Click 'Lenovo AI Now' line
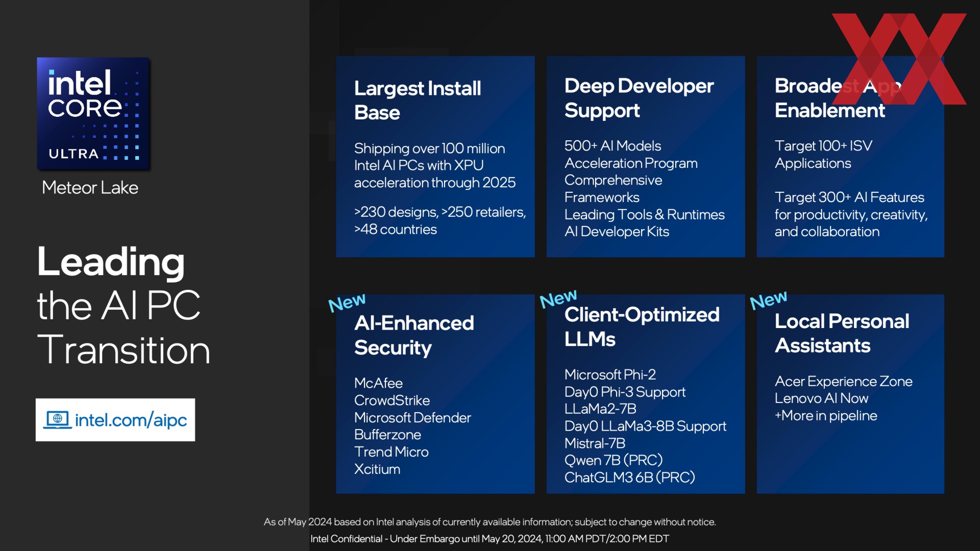This screenshot has width=980, height=551. (821, 398)
